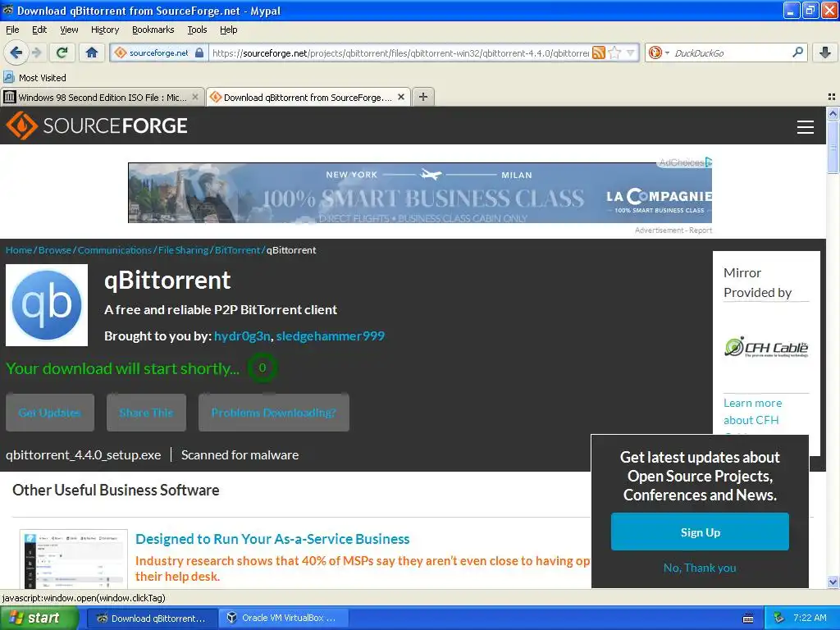Click the qBittorrent qb project logo

pyautogui.click(x=47, y=305)
